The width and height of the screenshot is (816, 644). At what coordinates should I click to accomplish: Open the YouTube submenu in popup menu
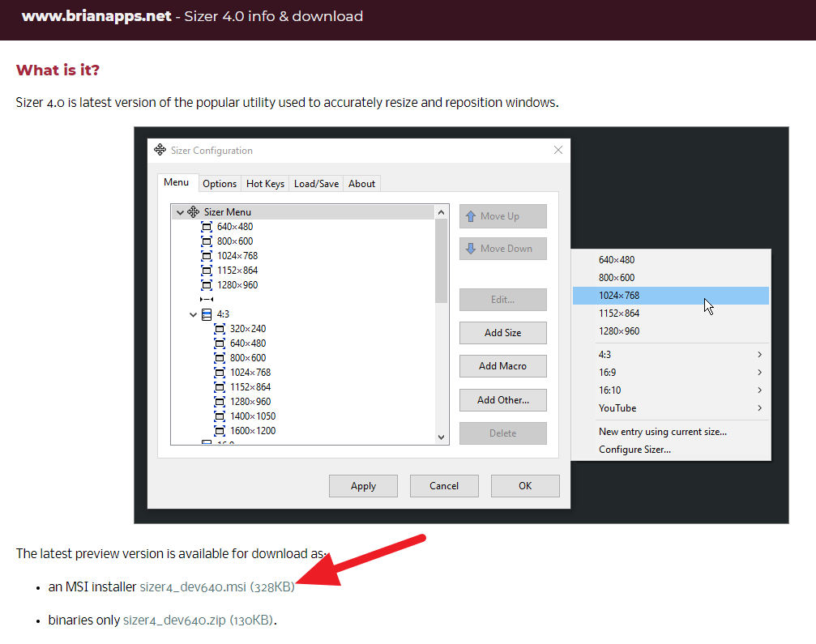point(671,407)
